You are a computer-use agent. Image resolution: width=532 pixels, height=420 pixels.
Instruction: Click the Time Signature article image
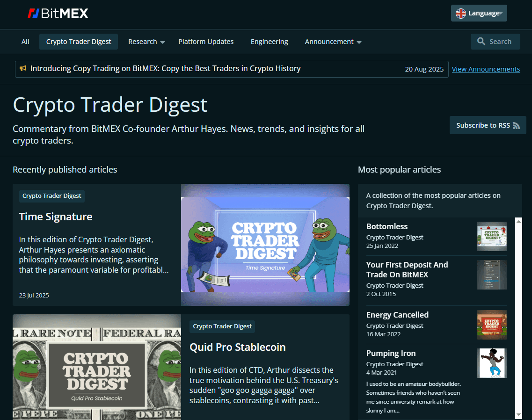(x=265, y=245)
